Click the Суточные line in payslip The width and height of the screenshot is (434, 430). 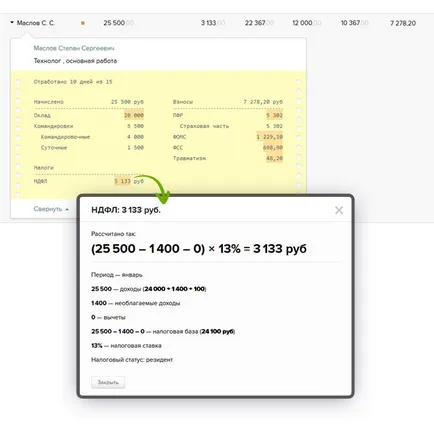pos(92,147)
